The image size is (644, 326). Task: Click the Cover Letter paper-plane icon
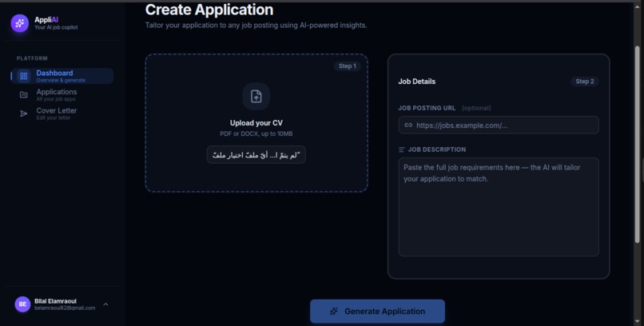tap(24, 113)
